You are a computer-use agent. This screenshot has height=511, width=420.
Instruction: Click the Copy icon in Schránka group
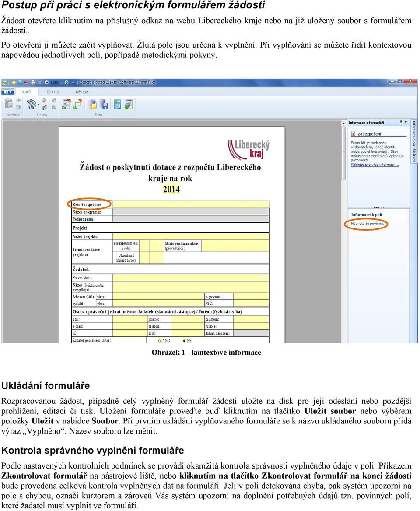coord(18,107)
